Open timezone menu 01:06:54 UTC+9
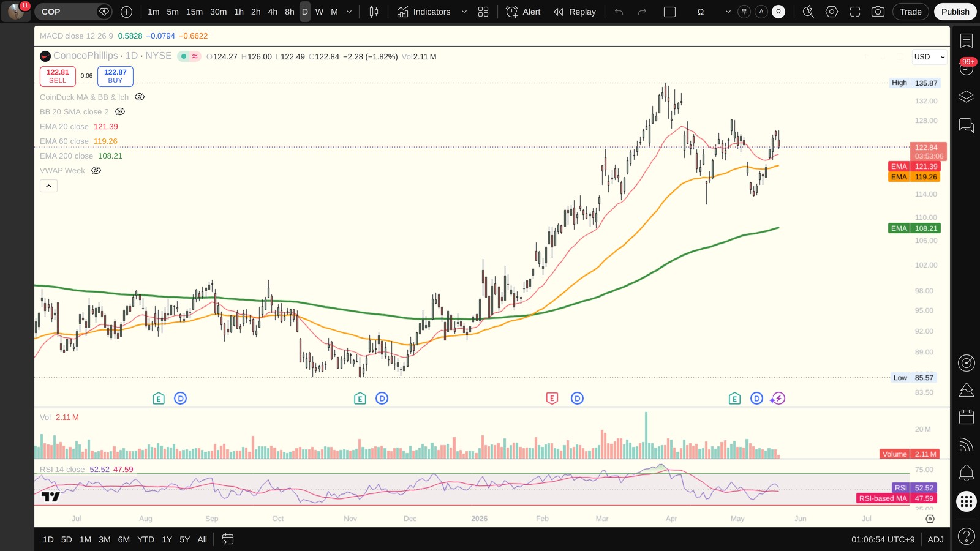The width and height of the screenshot is (980, 551). point(883,539)
